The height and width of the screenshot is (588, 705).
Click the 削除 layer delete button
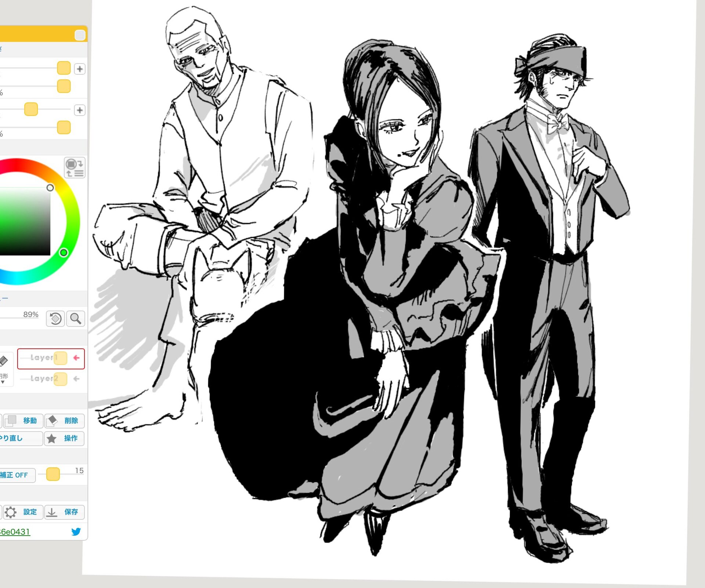click(x=65, y=421)
